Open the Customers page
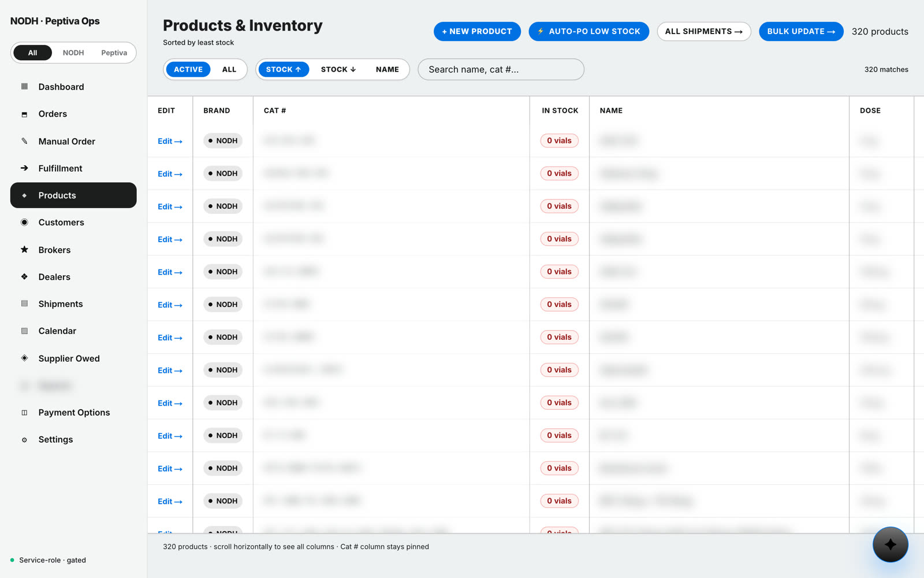This screenshot has height=578, width=924. pos(73,223)
